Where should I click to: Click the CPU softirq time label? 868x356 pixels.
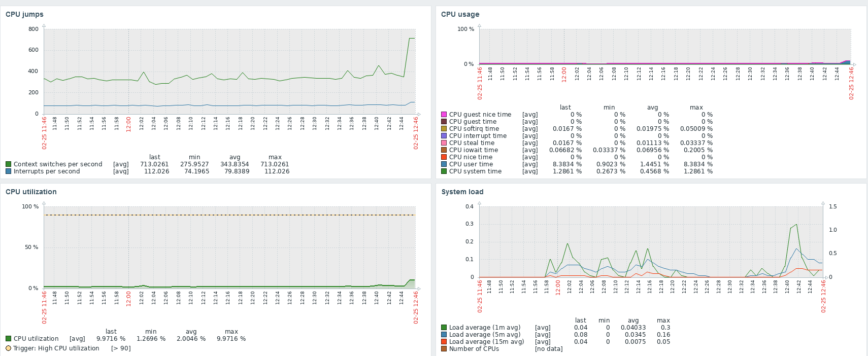pyautogui.click(x=474, y=129)
